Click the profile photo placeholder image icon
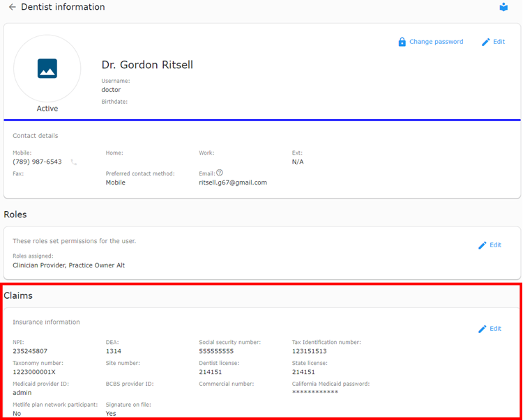 47,68
